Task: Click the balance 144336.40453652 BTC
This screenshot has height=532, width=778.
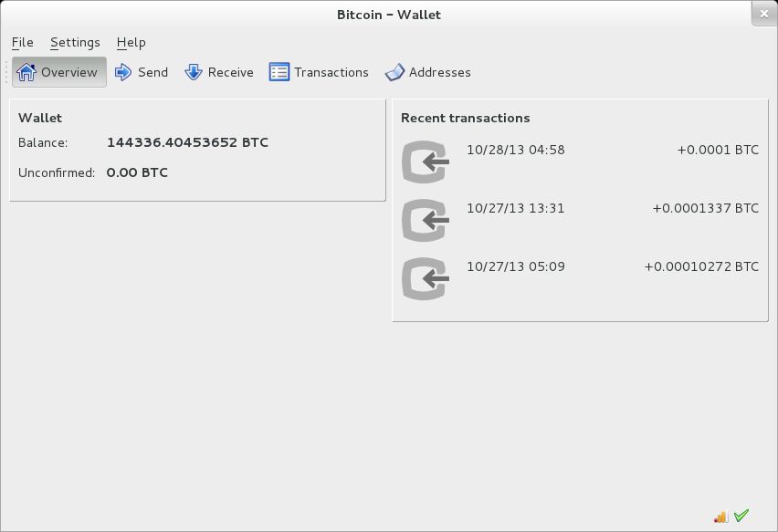Action: (x=187, y=142)
